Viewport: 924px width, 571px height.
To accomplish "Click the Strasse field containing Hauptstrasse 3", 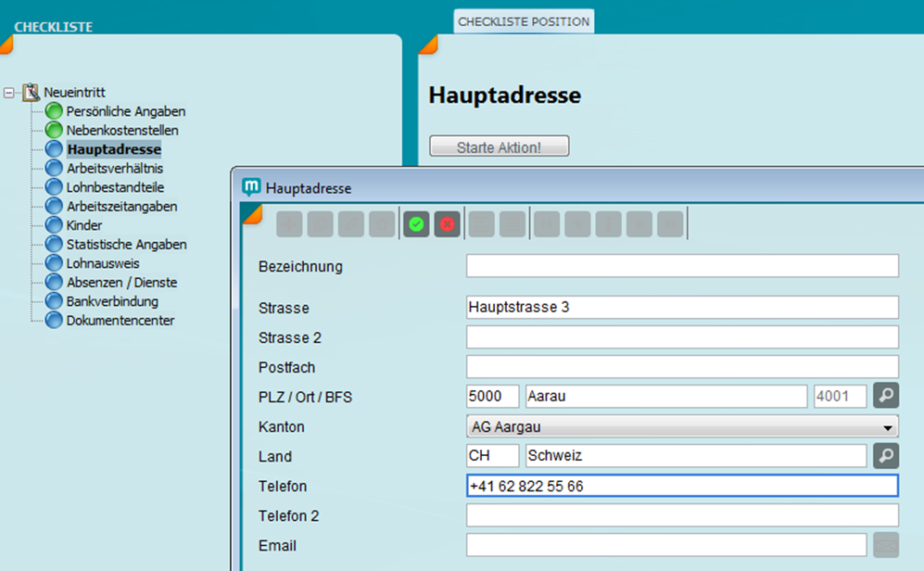I will click(x=682, y=308).
